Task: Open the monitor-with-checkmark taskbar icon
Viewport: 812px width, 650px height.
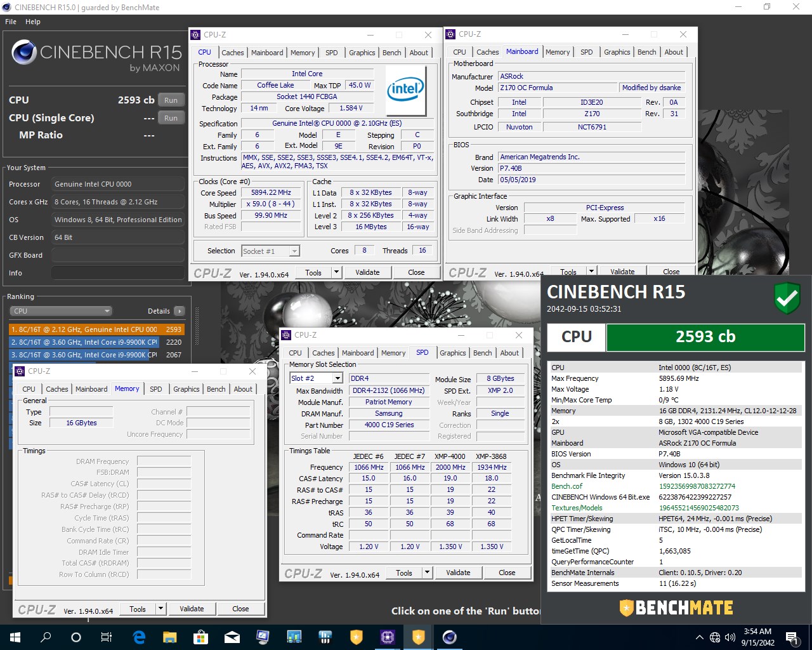Action: (x=263, y=637)
